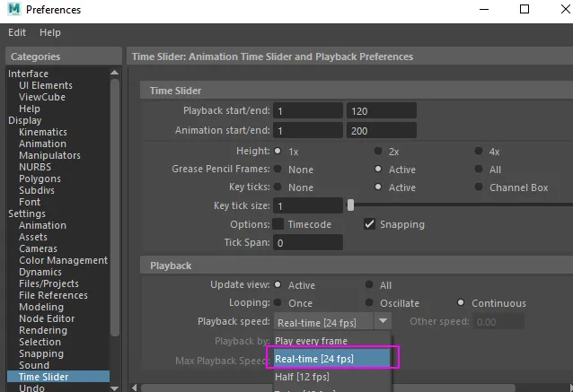573x392 pixels.
Task: Select the Font category
Action: tap(30, 202)
